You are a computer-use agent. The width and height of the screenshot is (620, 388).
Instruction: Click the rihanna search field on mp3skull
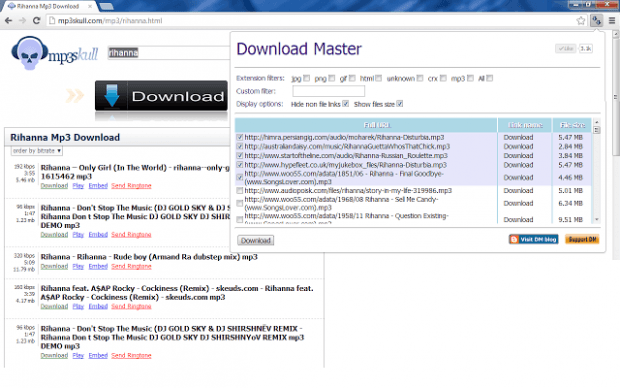169,53
